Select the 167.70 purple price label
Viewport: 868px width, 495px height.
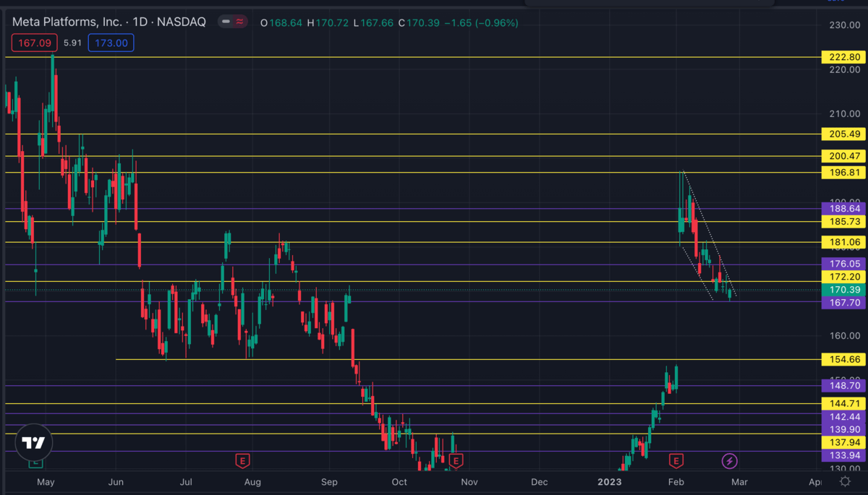tap(843, 303)
